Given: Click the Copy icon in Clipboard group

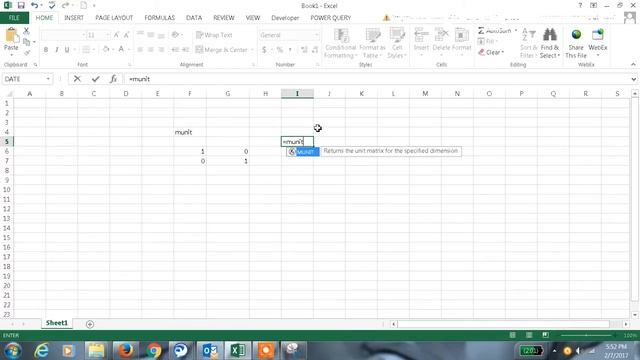Looking at the screenshot, I should pyautogui.click(x=27, y=42).
